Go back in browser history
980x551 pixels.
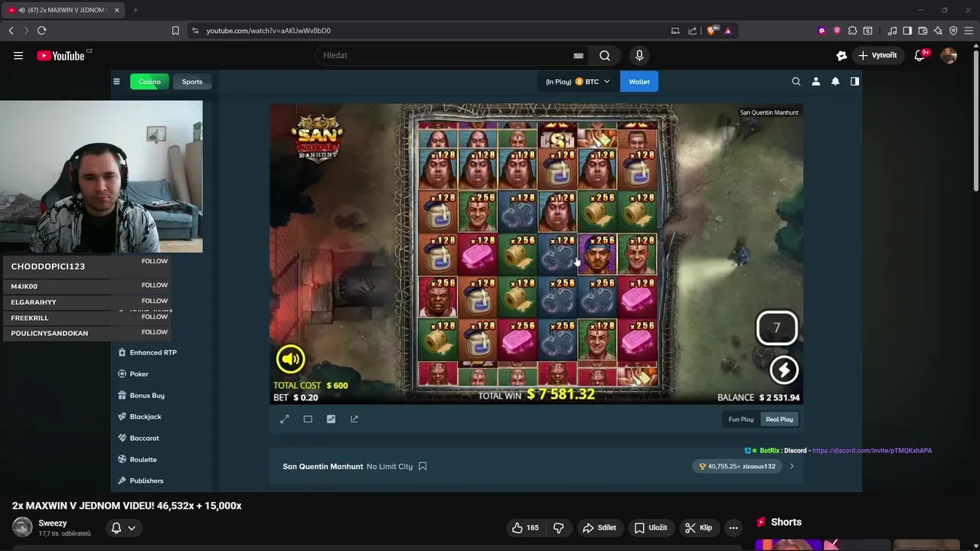pos(11,31)
